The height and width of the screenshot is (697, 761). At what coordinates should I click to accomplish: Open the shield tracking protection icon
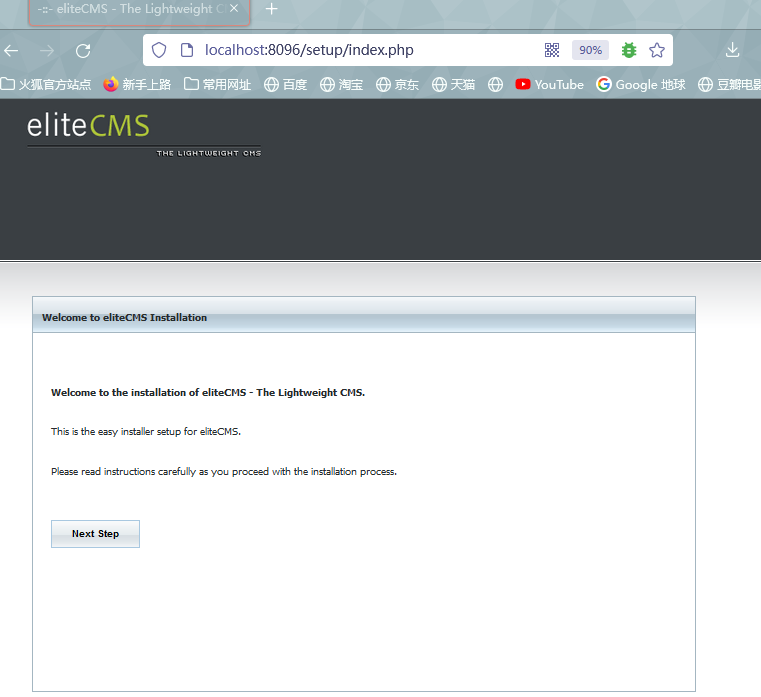[x=159, y=50]
